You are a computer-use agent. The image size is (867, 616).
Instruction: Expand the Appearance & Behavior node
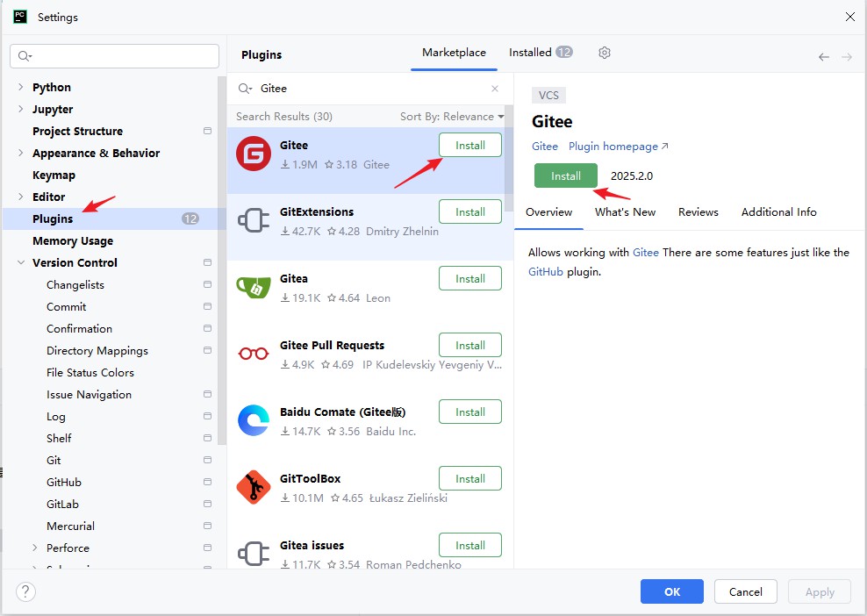coord(20,153)
